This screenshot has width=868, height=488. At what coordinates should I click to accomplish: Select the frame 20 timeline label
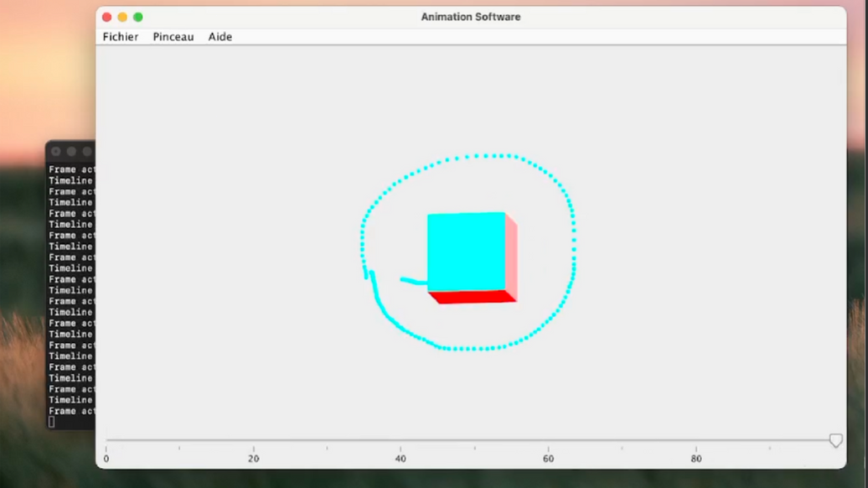pos(254,459)
